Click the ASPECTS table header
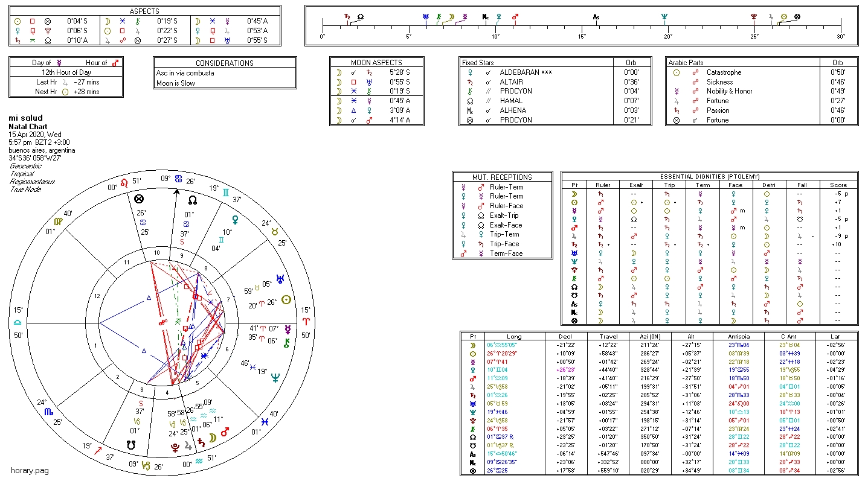The height and width of the screenshot is (481, 868). point(145,11)
